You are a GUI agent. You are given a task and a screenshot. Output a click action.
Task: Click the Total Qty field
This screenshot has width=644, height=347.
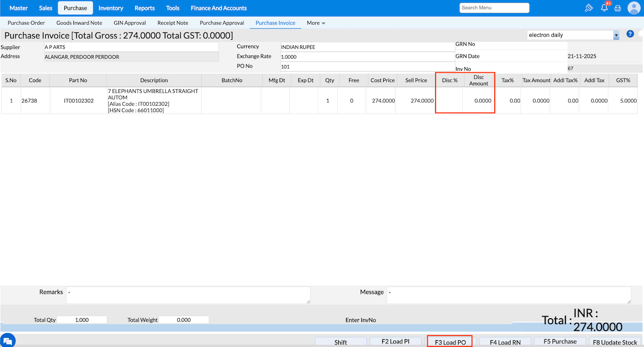(x=82, y=320)
